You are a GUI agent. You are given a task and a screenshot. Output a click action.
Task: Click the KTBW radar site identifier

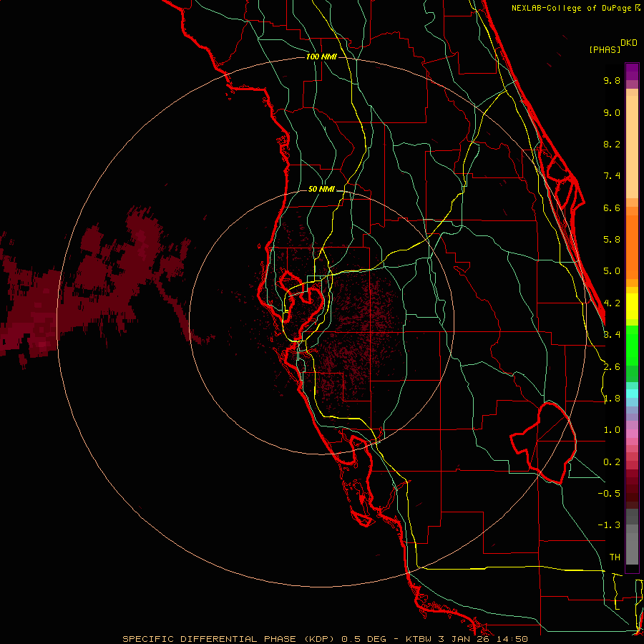pos(419,639)
